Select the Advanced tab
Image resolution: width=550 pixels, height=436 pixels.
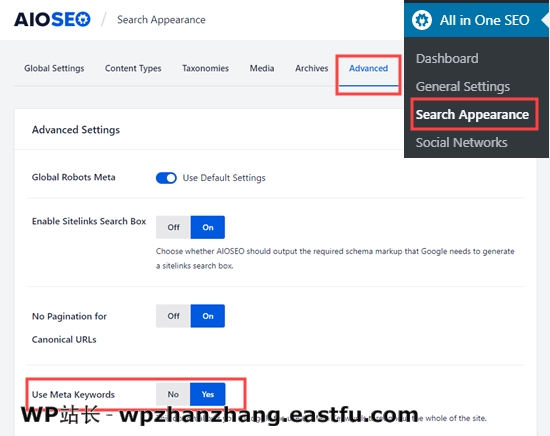click(368, 68)
